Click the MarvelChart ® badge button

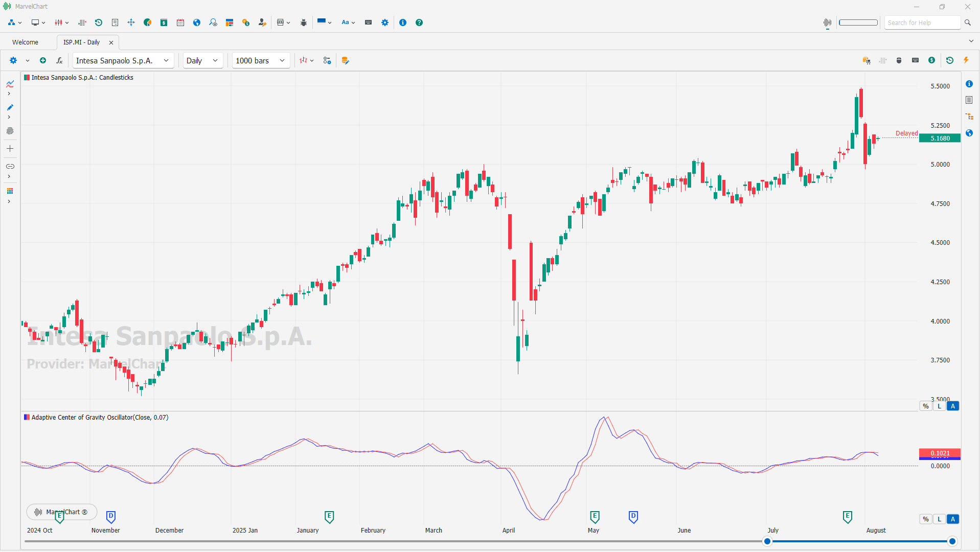coord(62,512)
